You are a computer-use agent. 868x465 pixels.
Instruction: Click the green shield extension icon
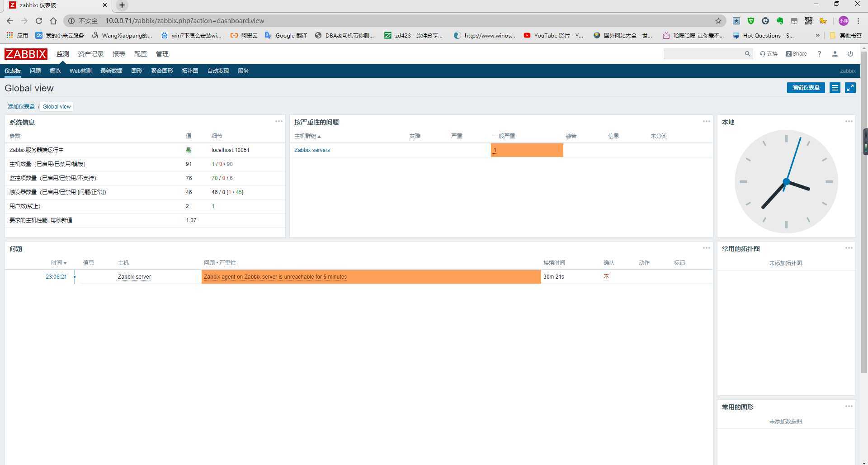751,21
